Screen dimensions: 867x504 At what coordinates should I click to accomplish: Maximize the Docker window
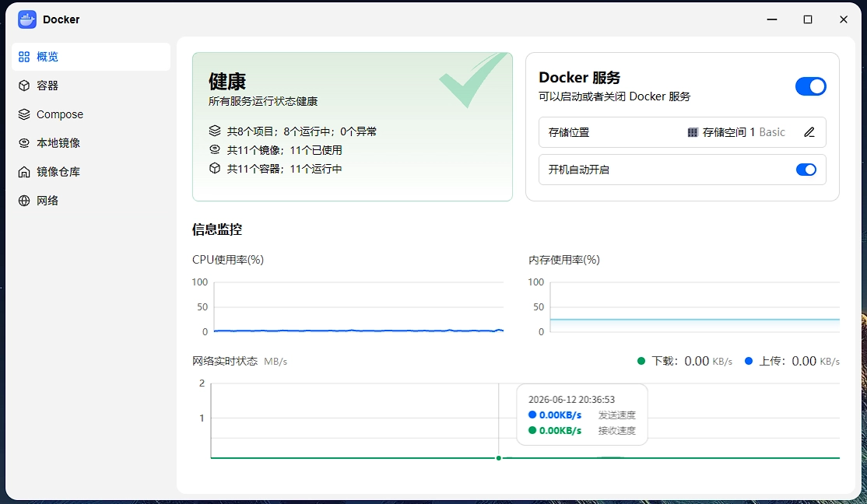808,19
